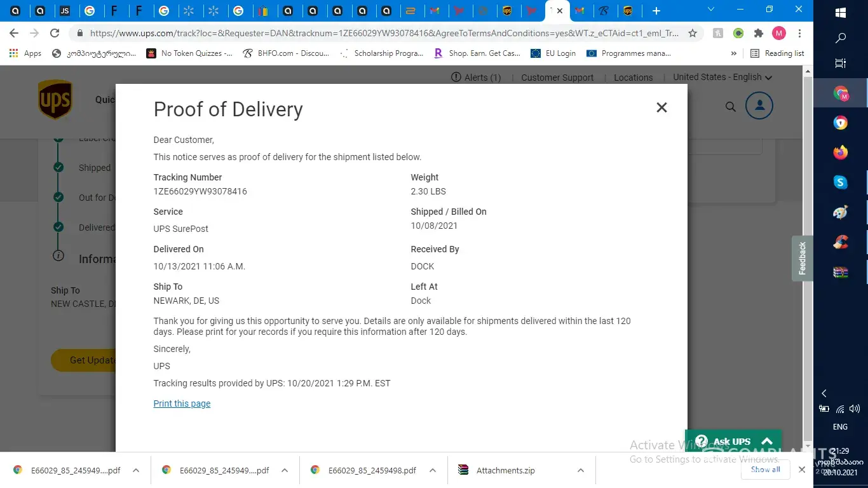This screenshot has height=488, width=868.
Task: Expand Attachments.zip download options
Action: click(581, 470)
